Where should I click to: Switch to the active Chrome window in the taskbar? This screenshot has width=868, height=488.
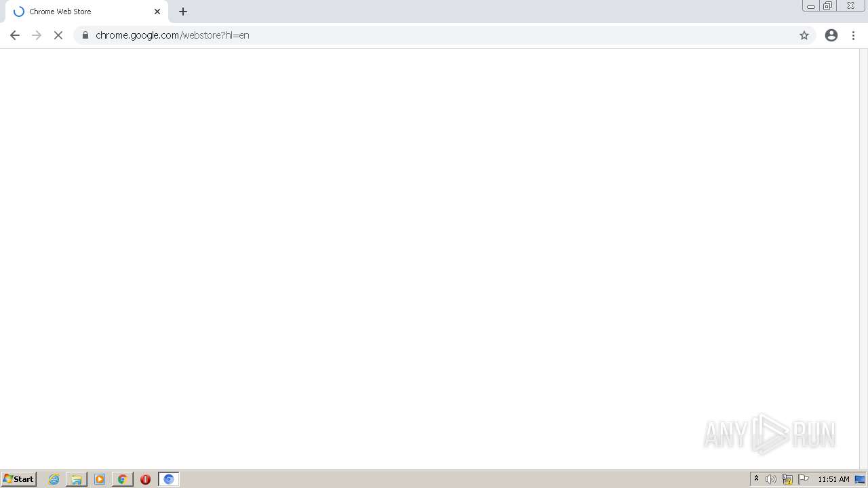[x=169, y=479]
